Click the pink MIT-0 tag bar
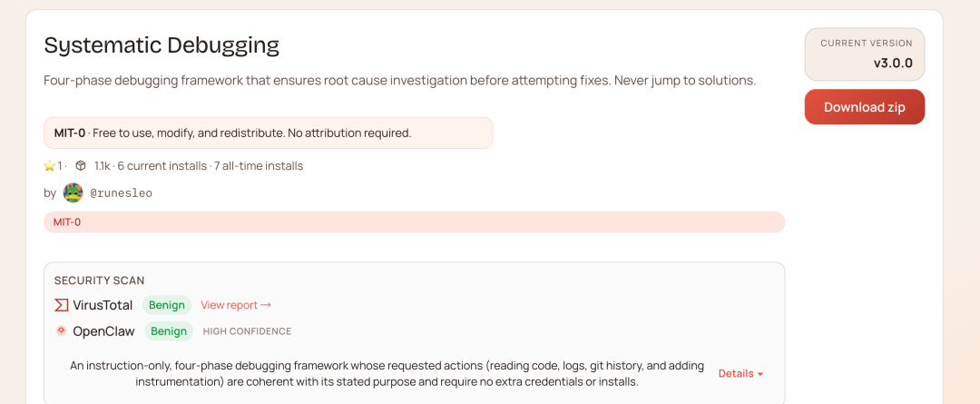Image resolution: width=980 pixels, height=404 pixels. [x=414, y=222]
